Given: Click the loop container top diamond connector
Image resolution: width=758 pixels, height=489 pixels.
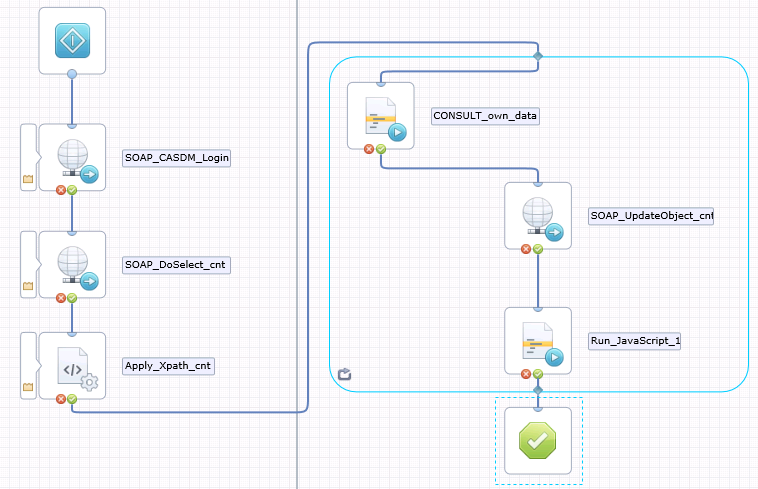Looking at the screenshot, I should coord(538,56).
